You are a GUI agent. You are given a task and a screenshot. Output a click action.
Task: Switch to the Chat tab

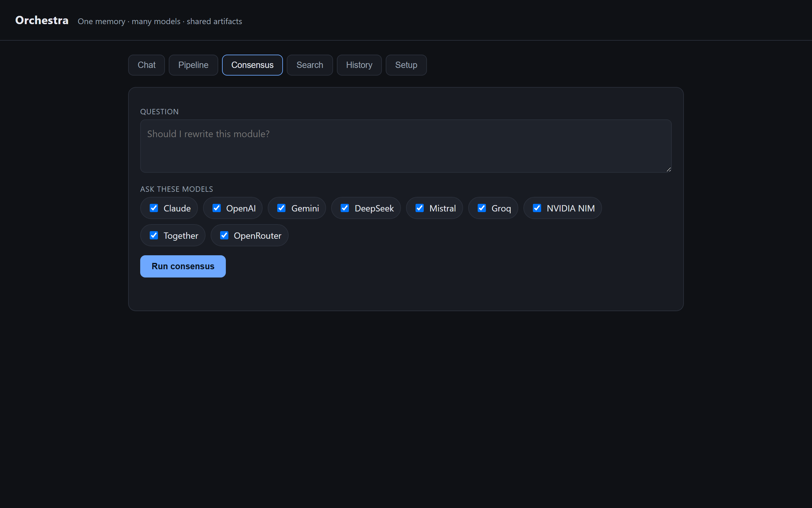pos(146,65)
